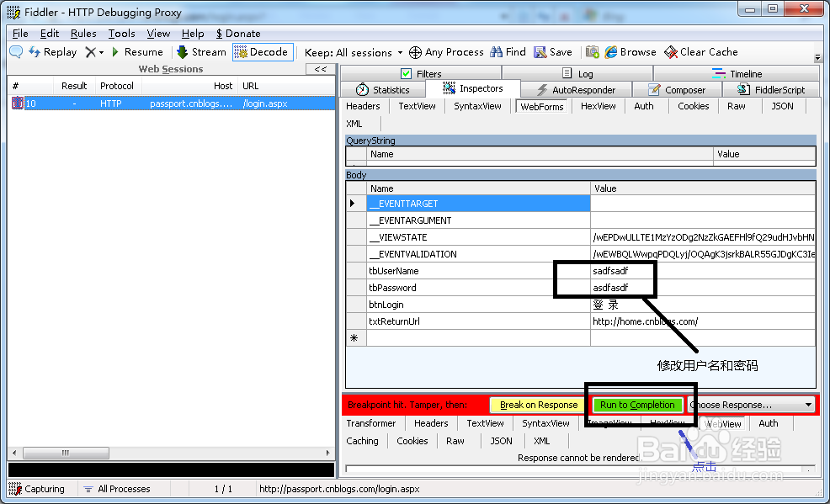Screen dimensions: 830x504
Task: Toggle the All Processes filter
Action: click(117, 489)
